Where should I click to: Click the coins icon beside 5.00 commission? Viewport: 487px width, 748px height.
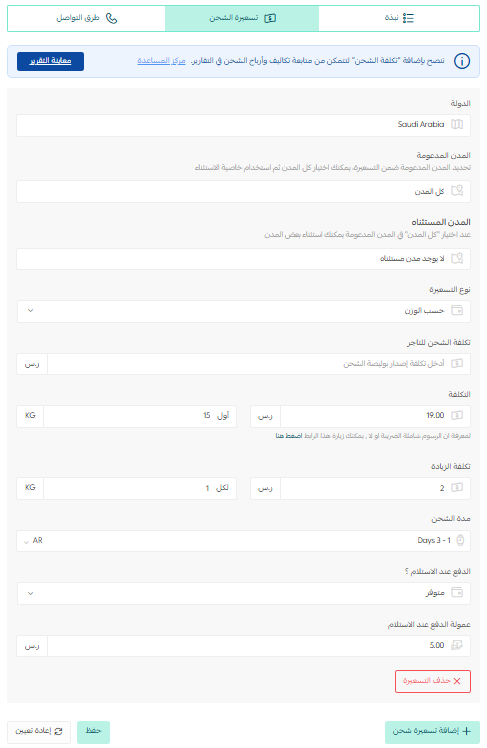(x=457, y=645)
